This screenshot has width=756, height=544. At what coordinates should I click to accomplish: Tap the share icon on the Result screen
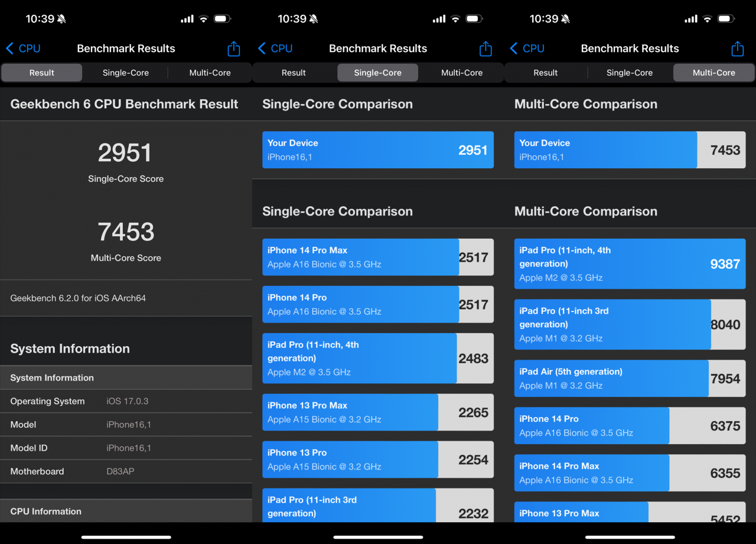(233, 48)
